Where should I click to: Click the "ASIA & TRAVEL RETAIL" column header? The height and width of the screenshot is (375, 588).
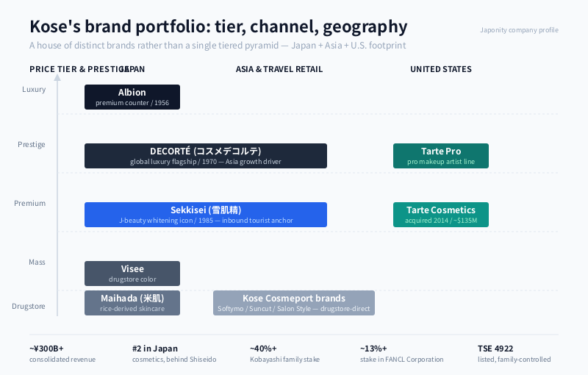[279, 69]
